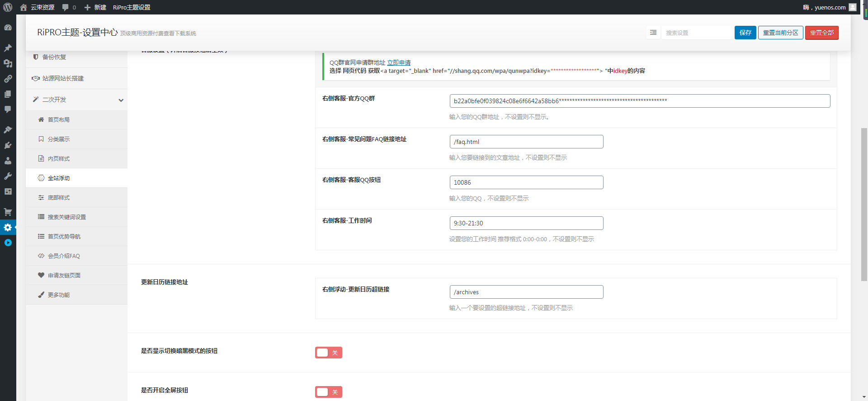The image size is (868, 401).
Task: Select 全站浮动 submenu item
Action: click(x=76, y=178)
